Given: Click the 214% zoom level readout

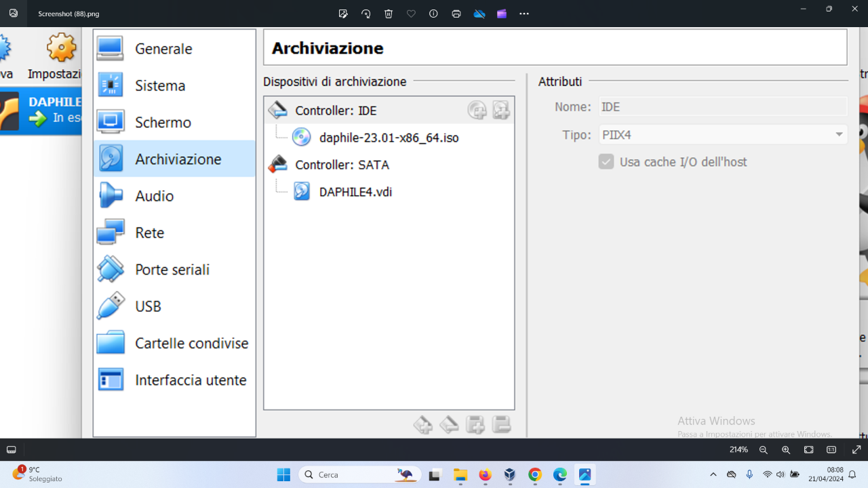Looking at the screenshot, I should (738, 450).
